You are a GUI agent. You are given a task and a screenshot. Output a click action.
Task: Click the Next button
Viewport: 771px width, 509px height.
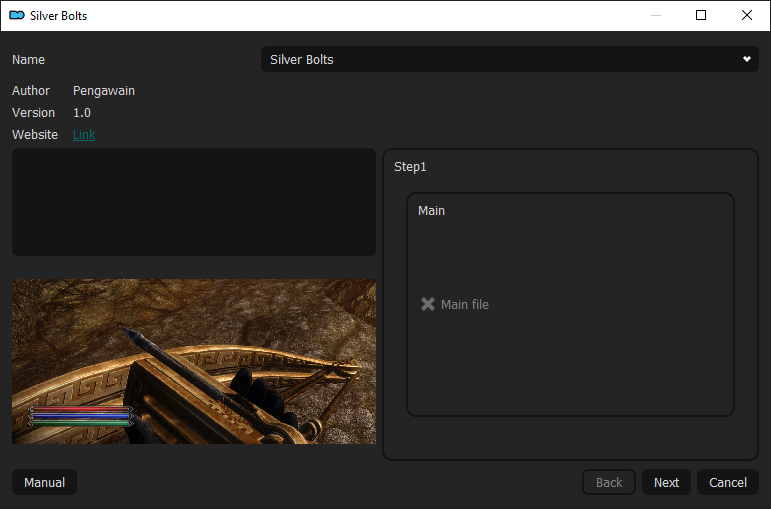click(666, 482)
